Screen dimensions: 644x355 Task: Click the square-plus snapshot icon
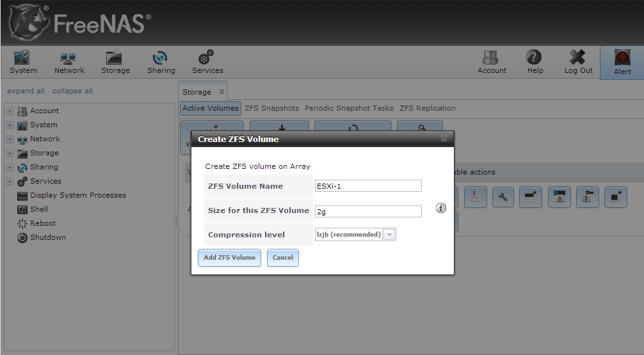(616, 197)
